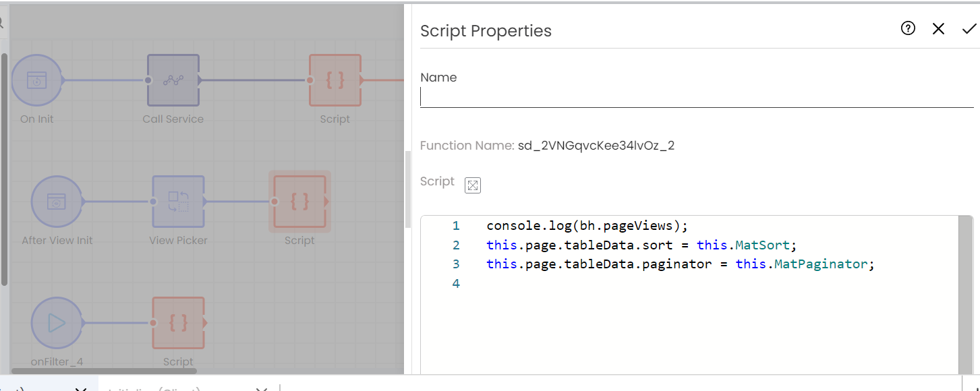Select the Script node linked to View Picker
Screen dimensions: 980x391
click(299, 202)
